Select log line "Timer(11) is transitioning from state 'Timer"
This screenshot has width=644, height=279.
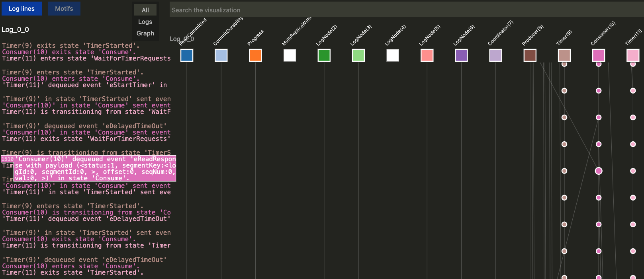pyautogui.click(x=86, y=245)
